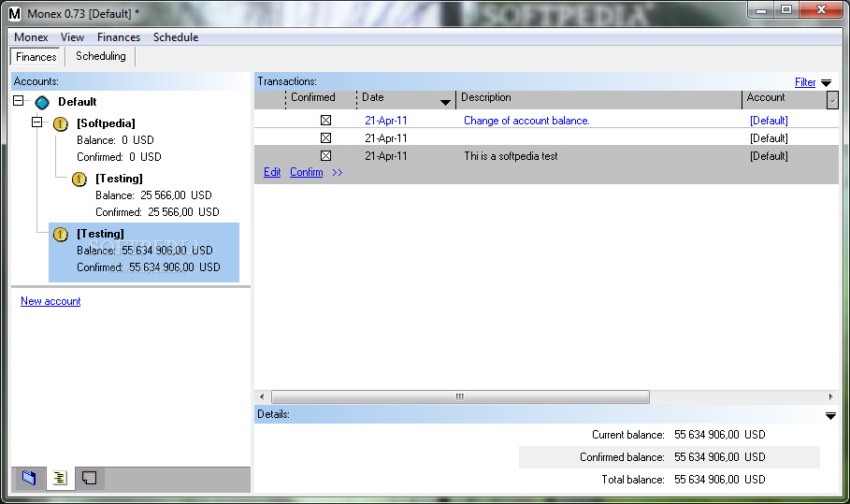Click 'Balance: 0 USD' under [Softpedia]
The width and height of the screenshot is (850, 504).
pos(115,140)
